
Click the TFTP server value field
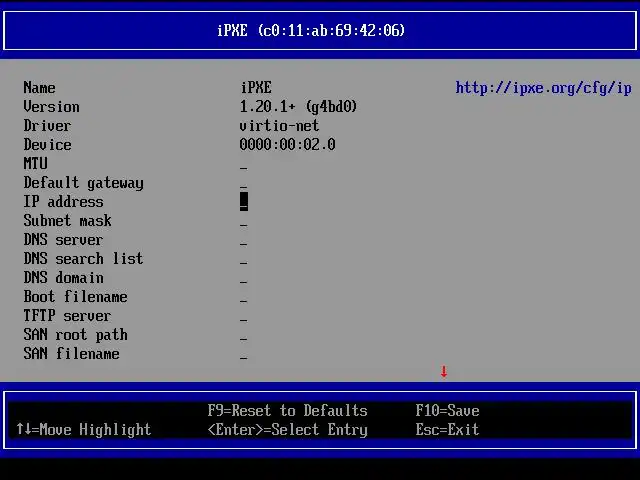pos(244,320)
